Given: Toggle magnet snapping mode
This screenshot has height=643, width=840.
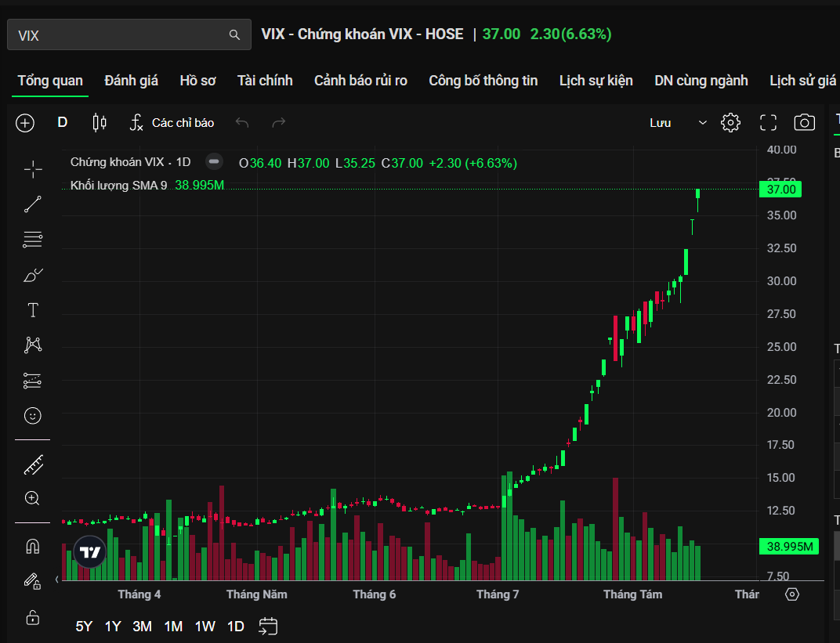Looking at the screenshot, I should tap(33, 547).
